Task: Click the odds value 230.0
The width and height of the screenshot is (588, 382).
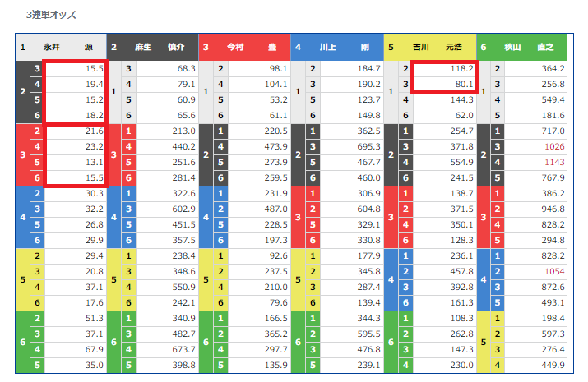Action: [461, 365]
